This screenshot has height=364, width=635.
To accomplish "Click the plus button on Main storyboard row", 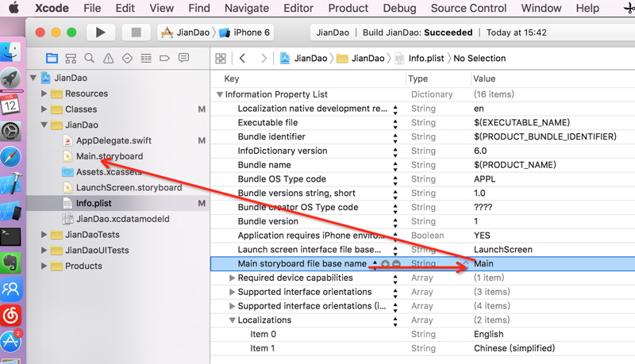I will [385, 264].
